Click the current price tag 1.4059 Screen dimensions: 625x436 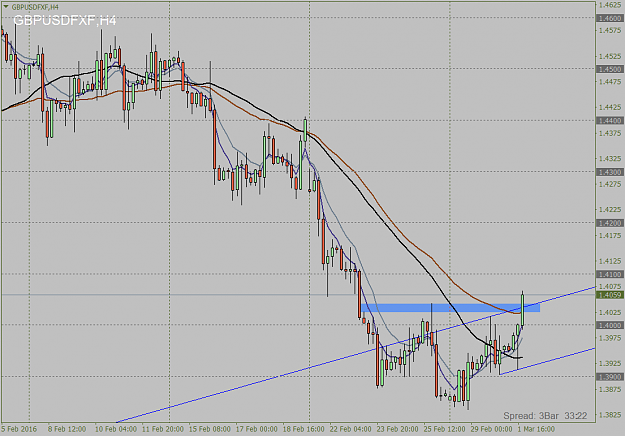(x=610, y=295)
